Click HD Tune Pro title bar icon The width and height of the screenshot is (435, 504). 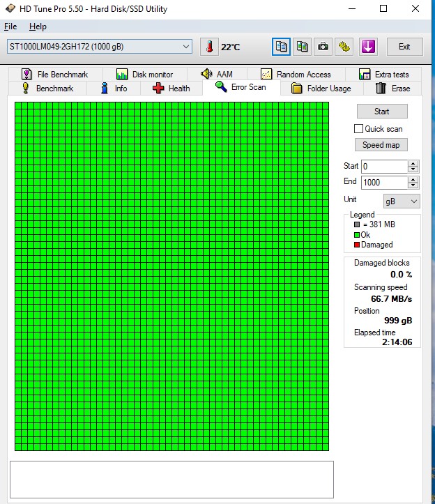click(10, 8)
